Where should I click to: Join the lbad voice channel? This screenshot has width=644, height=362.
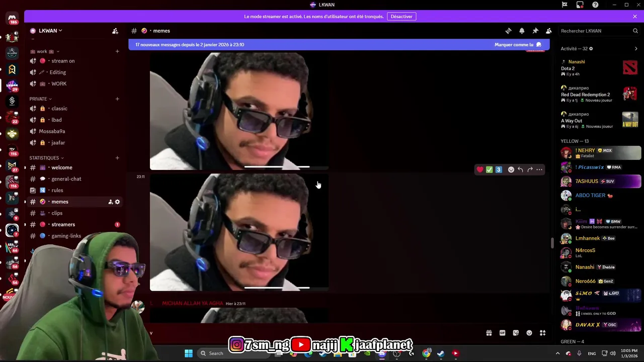pos(74,120)
